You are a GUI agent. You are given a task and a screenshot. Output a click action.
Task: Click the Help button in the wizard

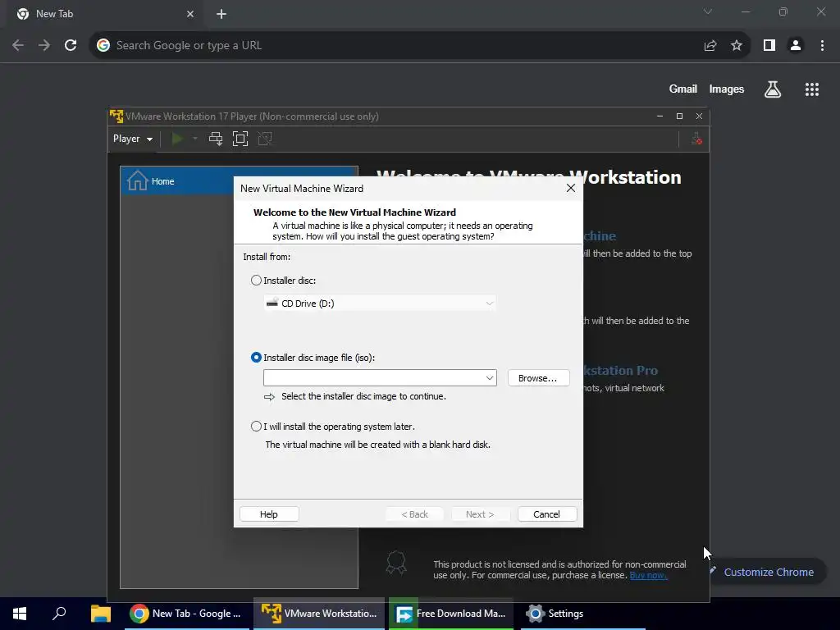(x=269, y=514)
